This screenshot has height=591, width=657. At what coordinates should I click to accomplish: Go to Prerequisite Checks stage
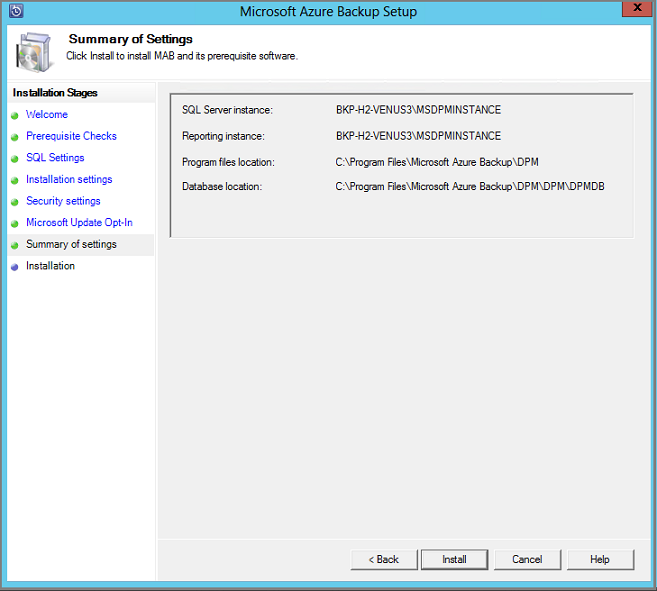click(71, 136)
